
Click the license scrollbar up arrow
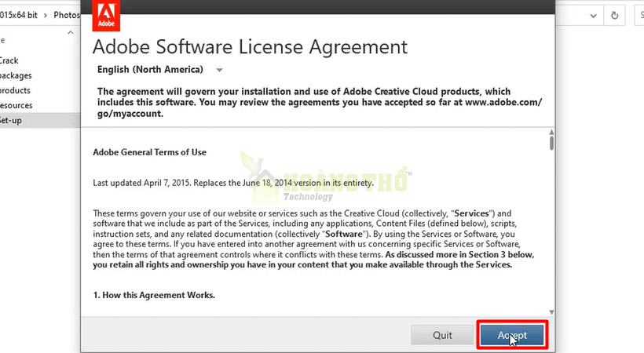click(x=551, y=132)
